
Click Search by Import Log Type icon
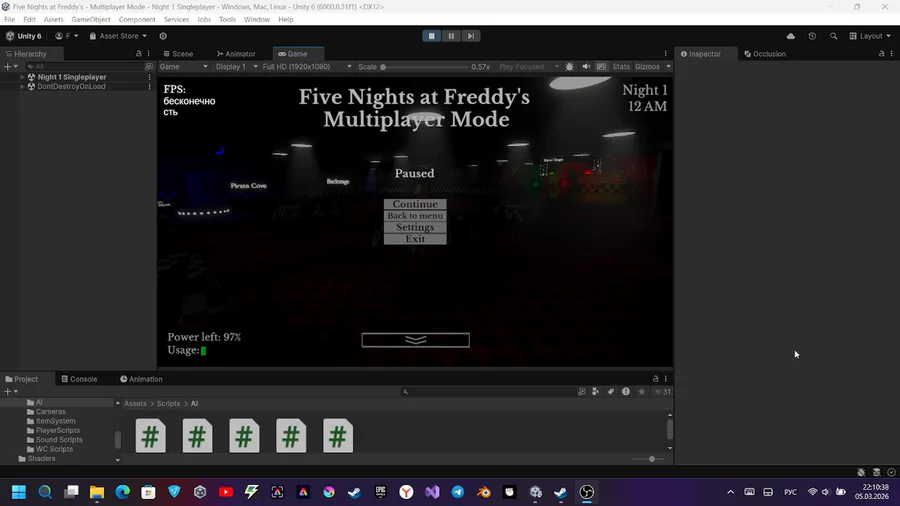[x=626, y=391]
